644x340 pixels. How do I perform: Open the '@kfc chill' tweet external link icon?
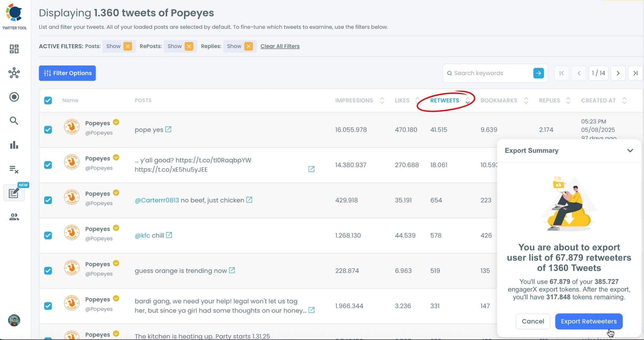[169, 235]
